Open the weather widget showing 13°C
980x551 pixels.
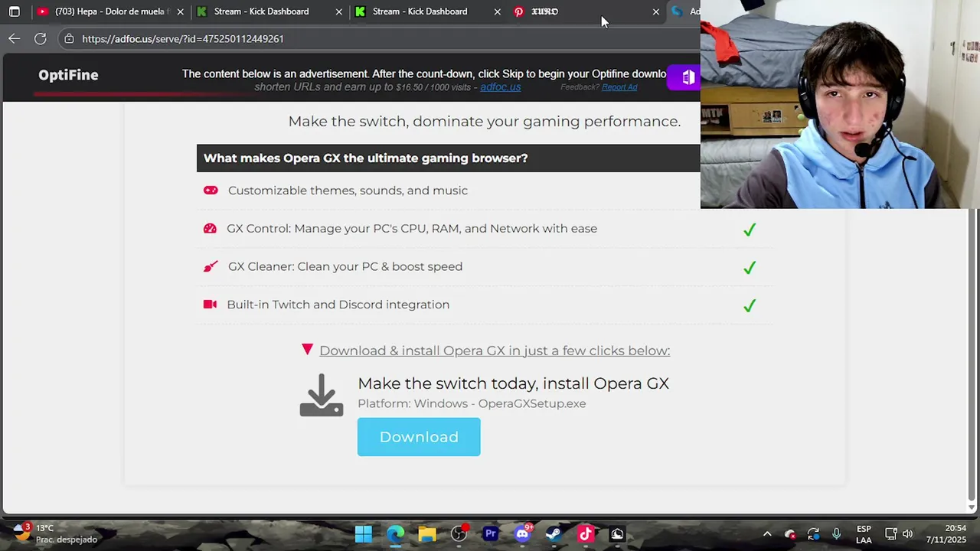56,533
